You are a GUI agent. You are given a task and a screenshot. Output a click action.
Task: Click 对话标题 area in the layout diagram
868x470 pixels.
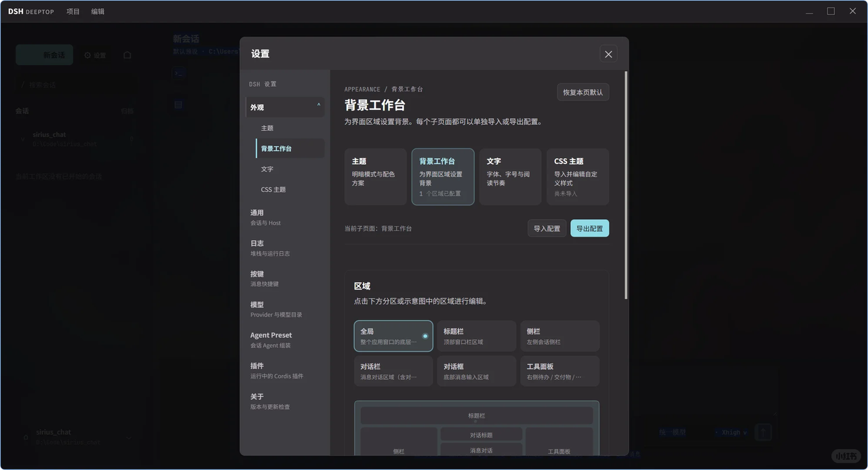[x=481, y=435]
